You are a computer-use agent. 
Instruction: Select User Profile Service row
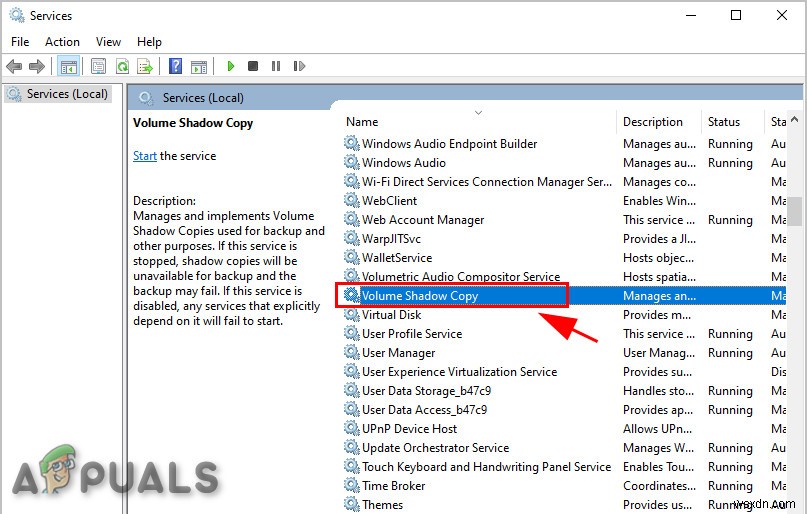pyautogui.click(x=564, y=334)
